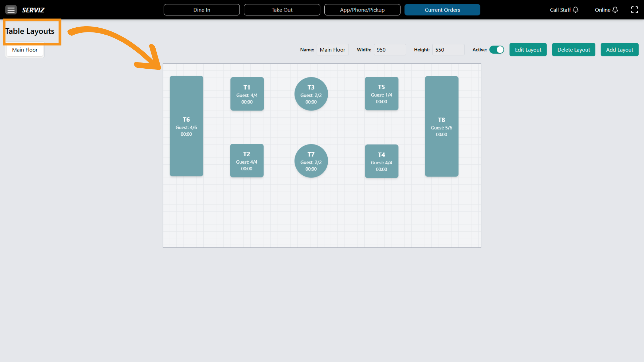The width and height of the screenshot is (644, 362).
Task: Select round table T7
Action: [311, 161]
